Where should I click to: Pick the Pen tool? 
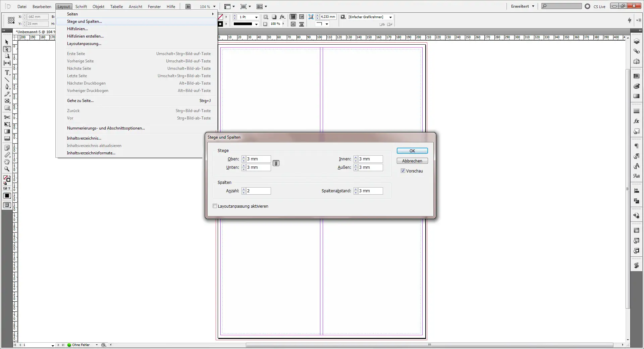pos(7,87)
